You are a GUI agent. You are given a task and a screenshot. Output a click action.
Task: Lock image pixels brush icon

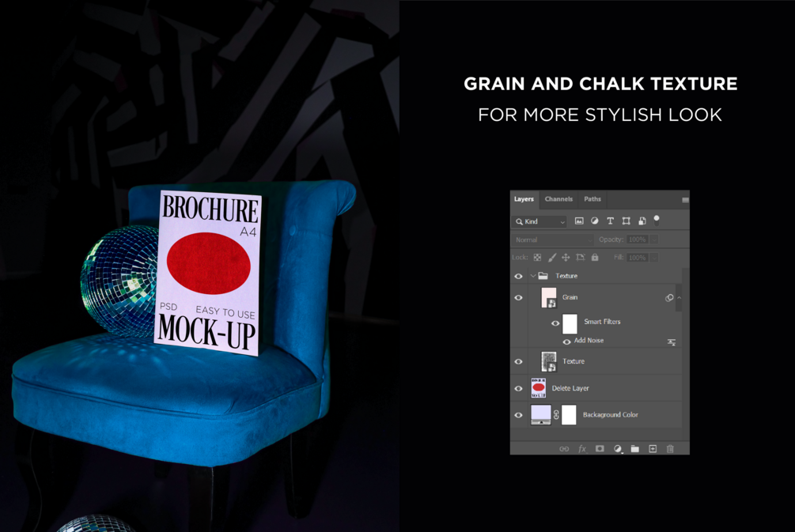(551, 258)
